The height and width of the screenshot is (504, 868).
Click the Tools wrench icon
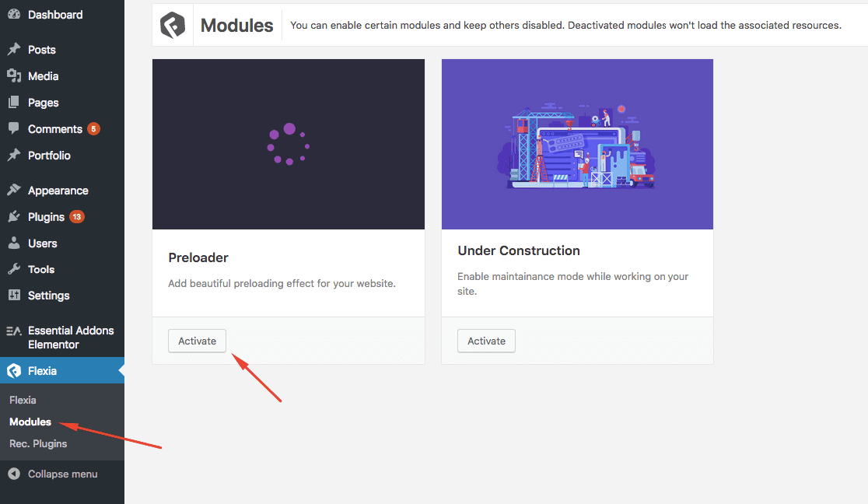14,269
